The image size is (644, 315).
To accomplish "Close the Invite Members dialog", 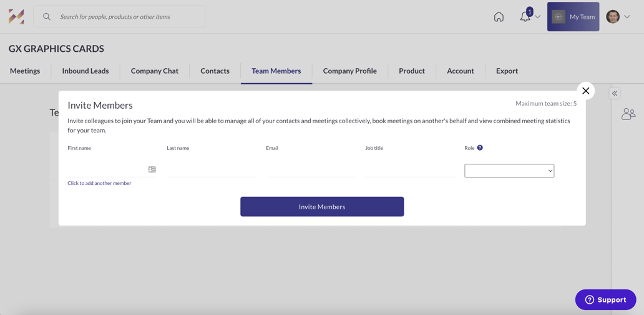I will pyautogui.click(x=585, y=91).
